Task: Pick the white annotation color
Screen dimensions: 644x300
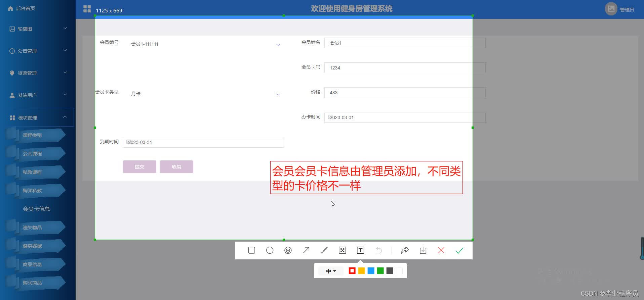Action: pyautogui.click(x=399, y=271)
